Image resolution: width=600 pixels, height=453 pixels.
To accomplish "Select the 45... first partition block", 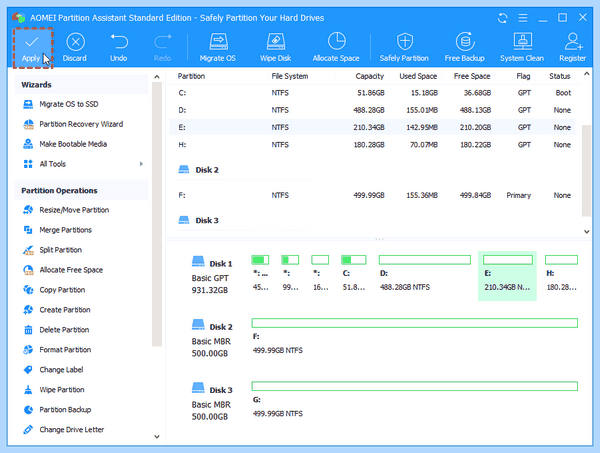I will tap(260, 273).
